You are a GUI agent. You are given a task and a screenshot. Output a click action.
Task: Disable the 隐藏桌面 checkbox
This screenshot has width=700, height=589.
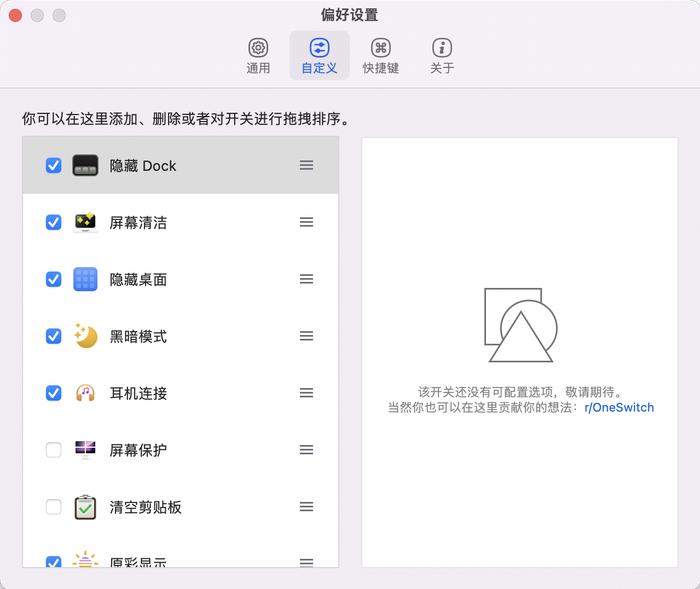point(54,279)
